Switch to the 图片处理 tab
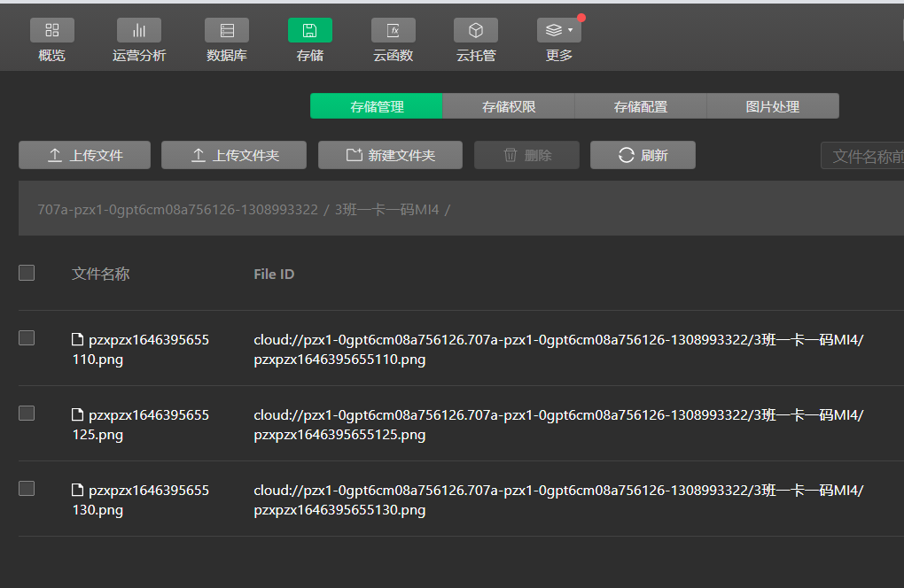The image size is (904, 588). 773,106
